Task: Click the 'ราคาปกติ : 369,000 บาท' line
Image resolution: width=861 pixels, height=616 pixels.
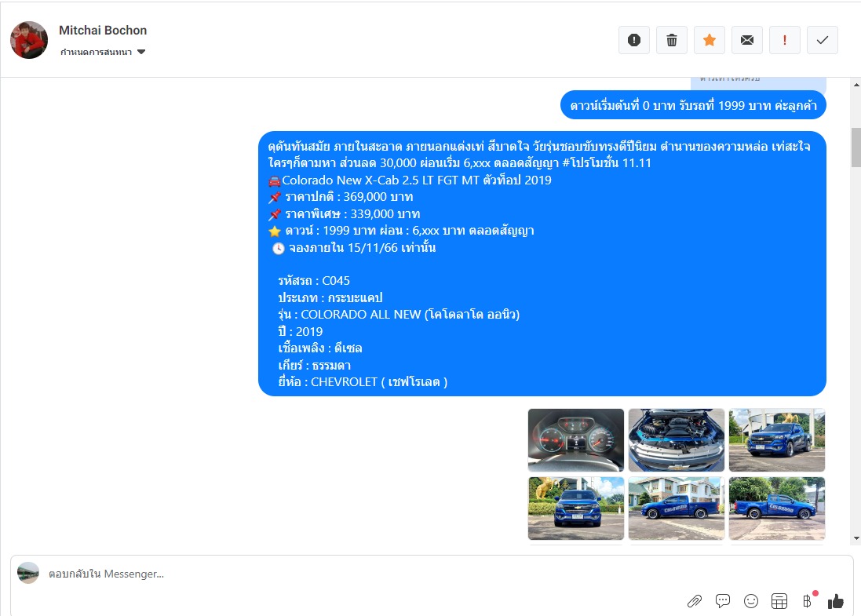Action: coord(341,196)
